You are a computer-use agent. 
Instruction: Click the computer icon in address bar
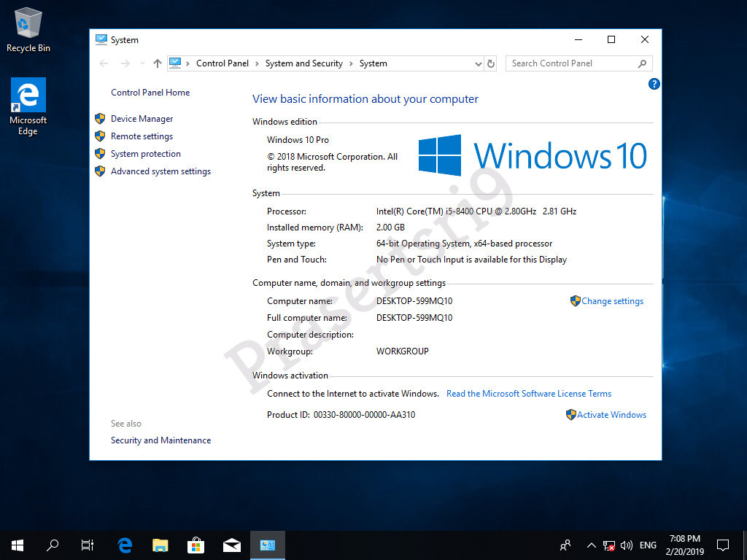pos(175,63)
